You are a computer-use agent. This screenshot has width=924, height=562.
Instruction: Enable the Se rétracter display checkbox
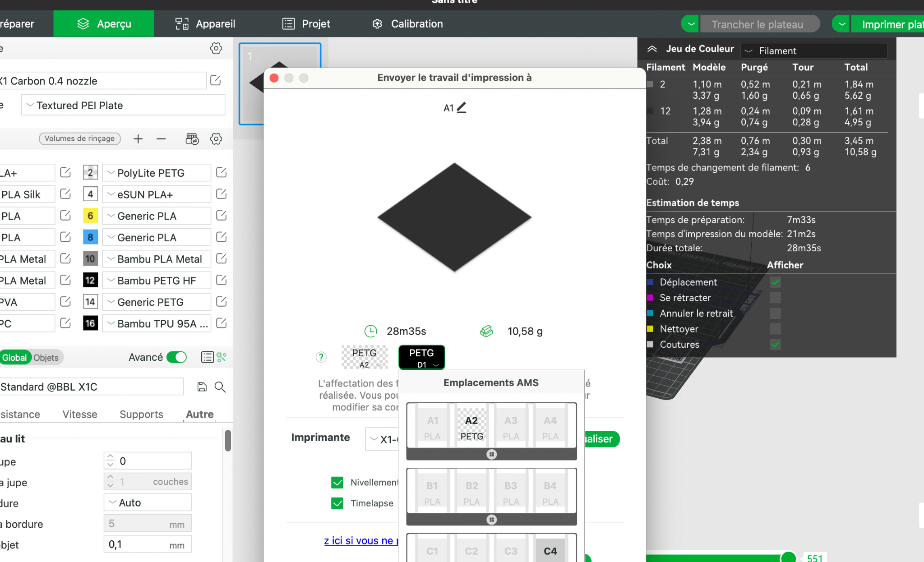coord(775,298)
